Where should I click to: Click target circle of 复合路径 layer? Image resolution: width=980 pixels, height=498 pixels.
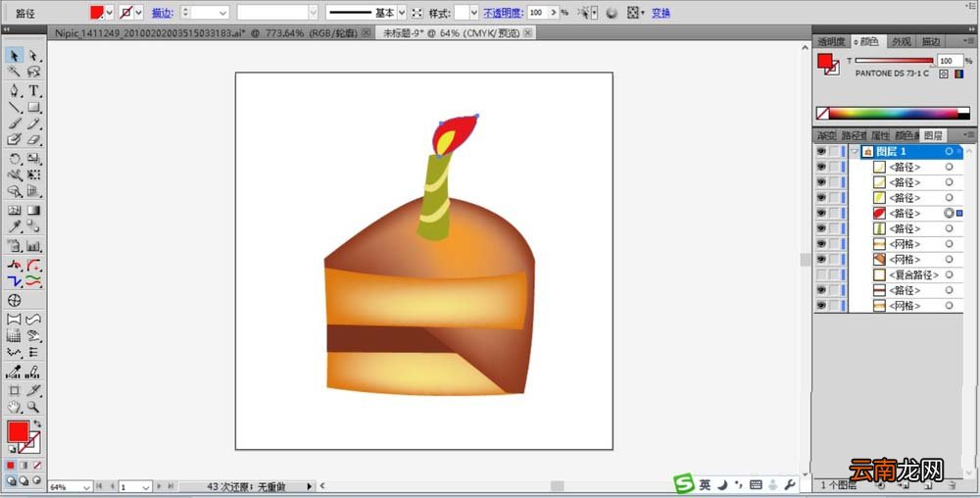[x=949, y=274]
